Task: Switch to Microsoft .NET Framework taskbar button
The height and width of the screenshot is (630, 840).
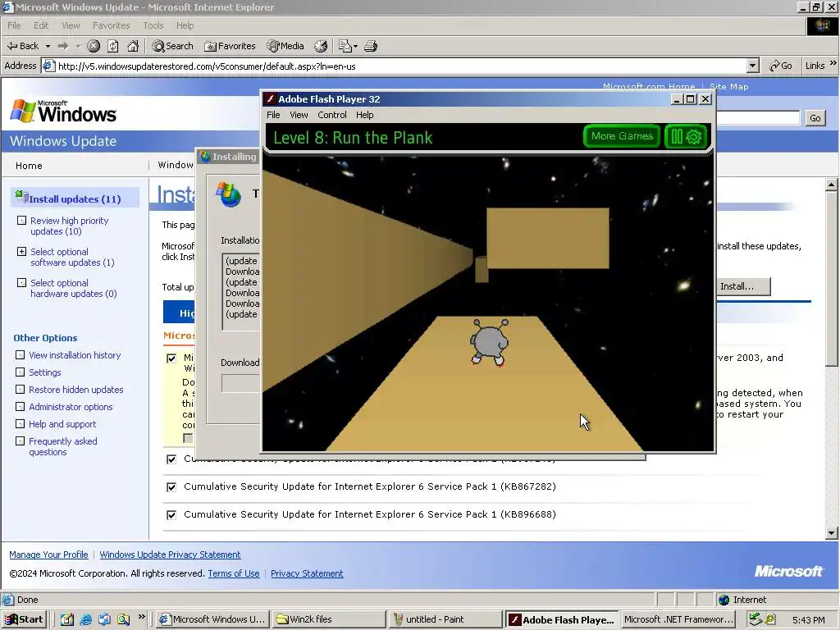Action: point(678,619)
